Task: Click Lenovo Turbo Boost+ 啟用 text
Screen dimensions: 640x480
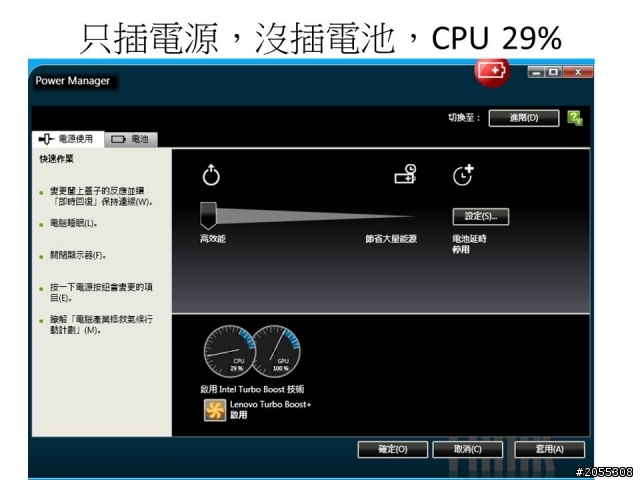Action: (x=271, y=409)
